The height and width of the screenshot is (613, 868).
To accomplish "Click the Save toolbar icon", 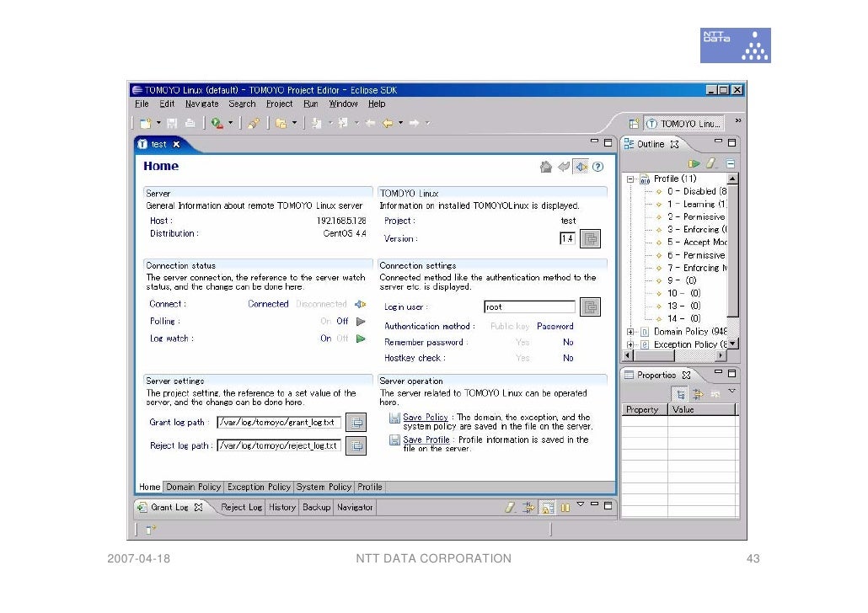I will point(172,124).
